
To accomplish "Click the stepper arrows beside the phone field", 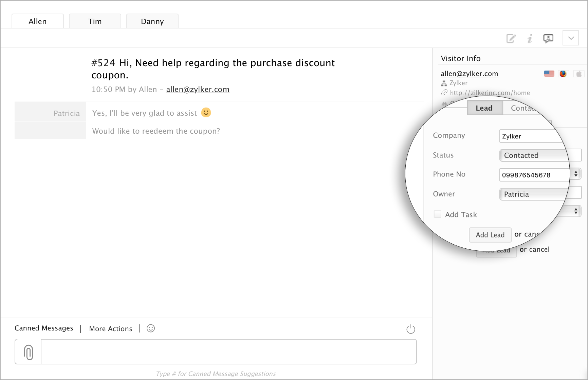I will click(576, 174).
